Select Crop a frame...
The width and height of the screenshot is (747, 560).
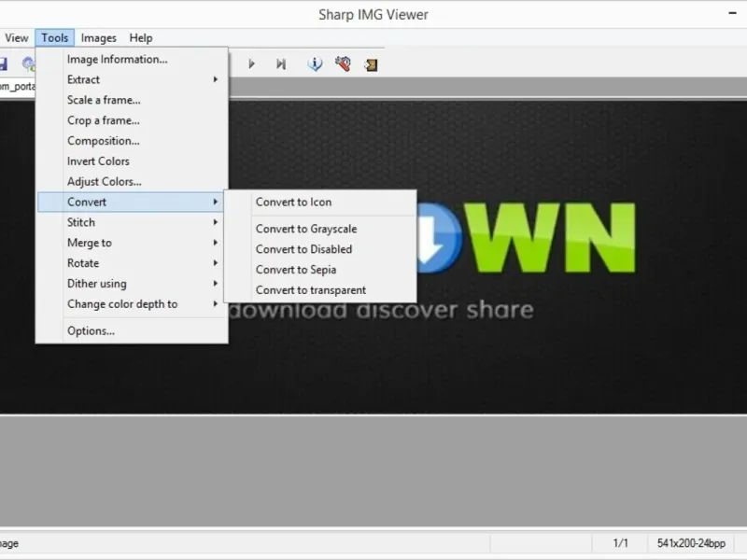[132, 120]
